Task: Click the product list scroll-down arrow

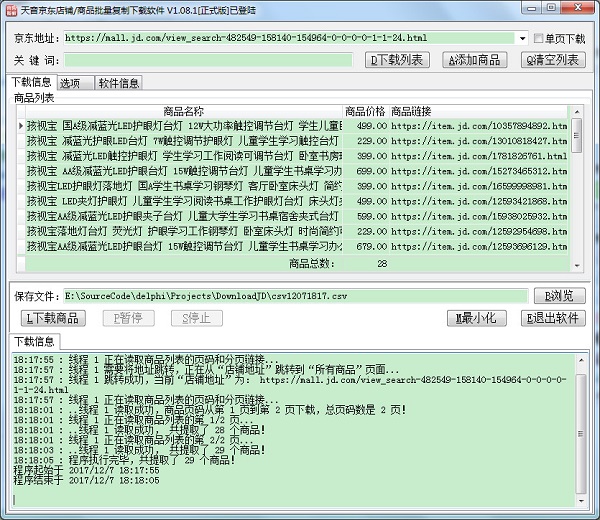Action: click(x=577, y=266)
